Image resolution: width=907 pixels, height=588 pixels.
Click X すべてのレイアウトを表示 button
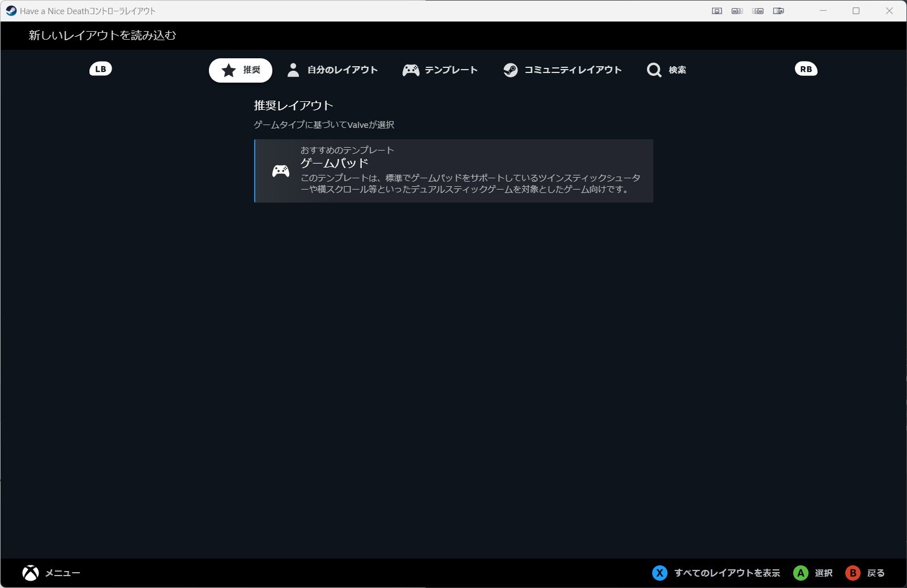coord(716,573)
